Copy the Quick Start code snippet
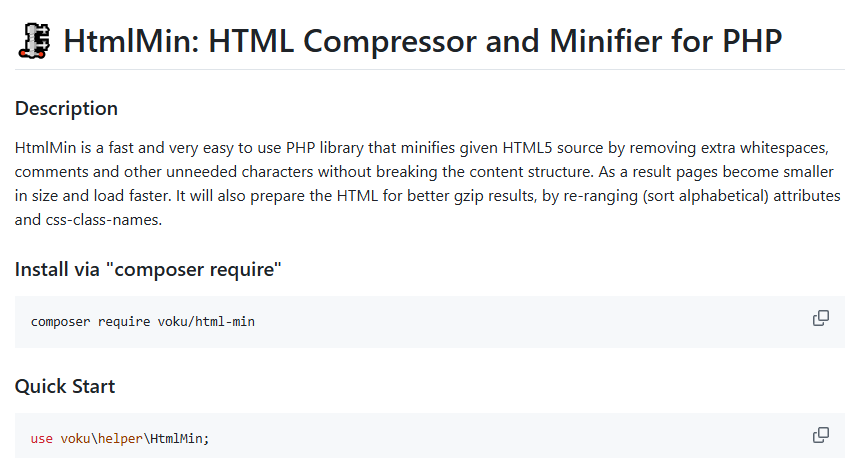 [x=821, y=435]
